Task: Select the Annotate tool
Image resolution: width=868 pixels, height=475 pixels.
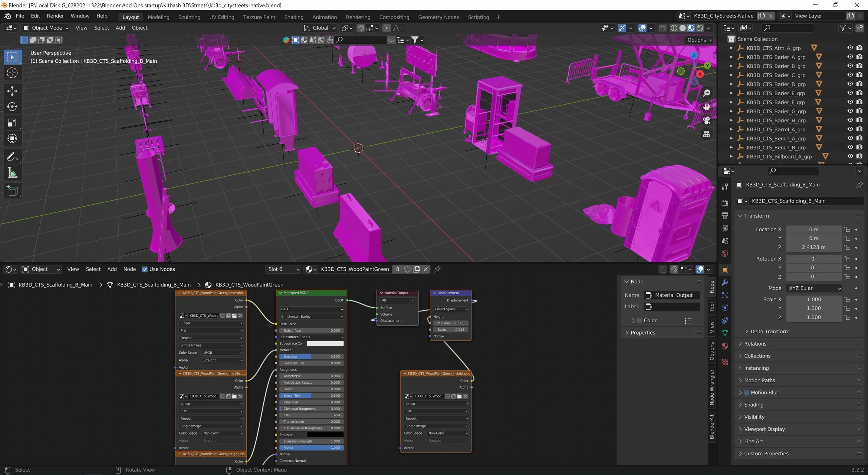Action: click(12, 157)
